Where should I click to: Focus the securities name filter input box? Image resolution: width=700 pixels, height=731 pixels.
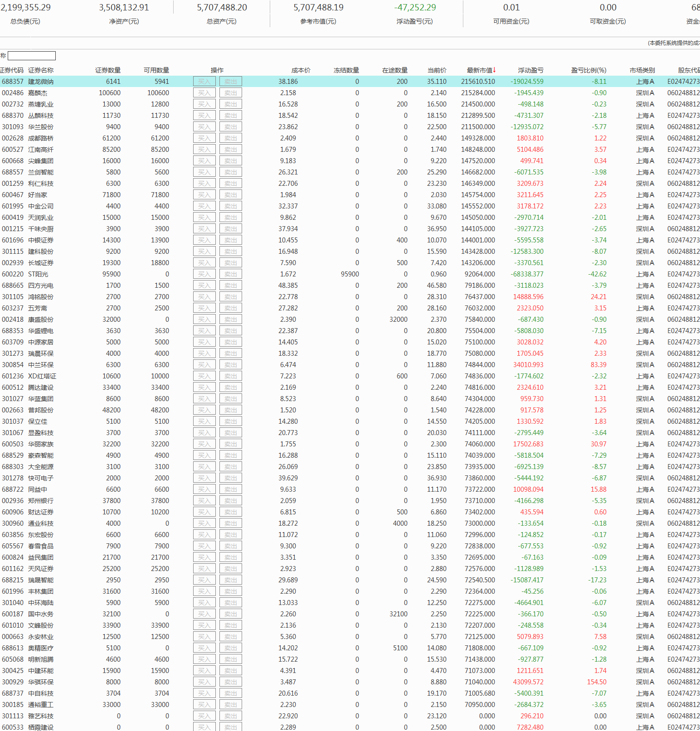pos(32,56)
